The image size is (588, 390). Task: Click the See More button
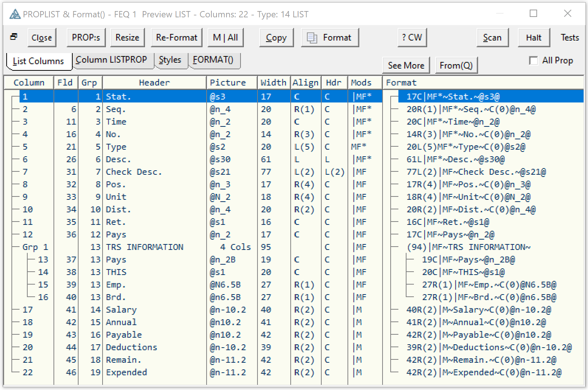click(406, 66)
